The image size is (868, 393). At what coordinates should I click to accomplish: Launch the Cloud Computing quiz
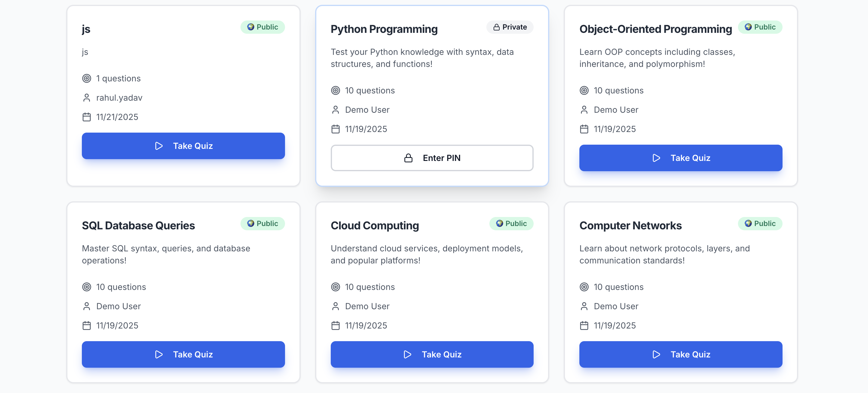click(x=432, y=354)
